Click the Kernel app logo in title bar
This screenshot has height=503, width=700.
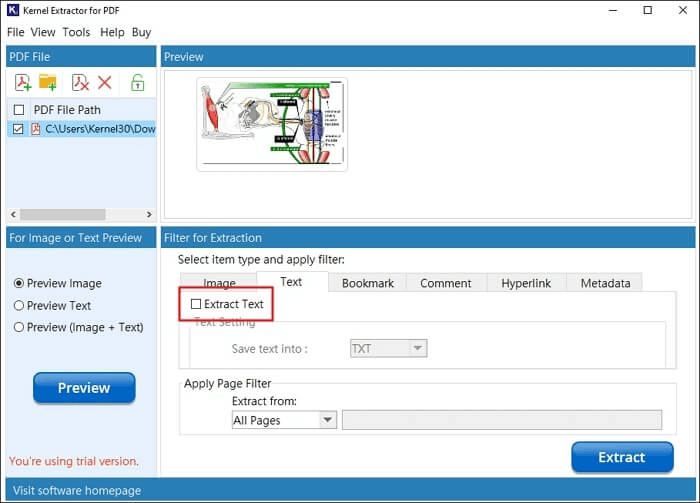pos(13,10)
